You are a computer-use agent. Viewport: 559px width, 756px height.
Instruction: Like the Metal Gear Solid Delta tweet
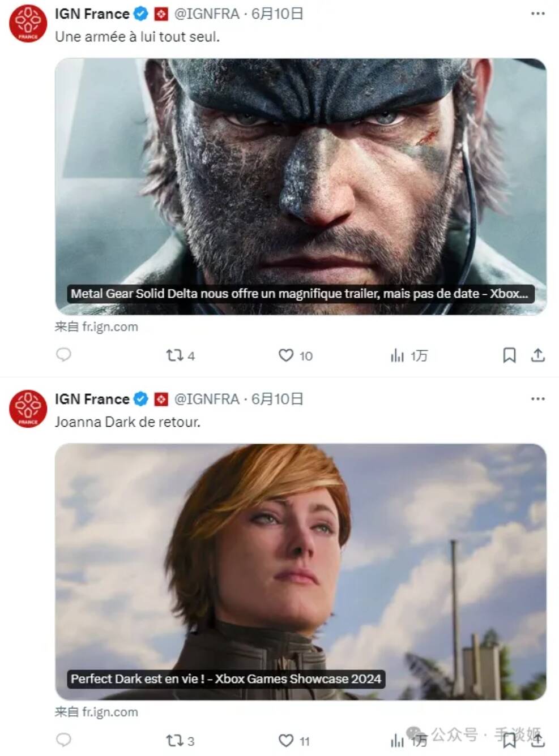(286, 355)
